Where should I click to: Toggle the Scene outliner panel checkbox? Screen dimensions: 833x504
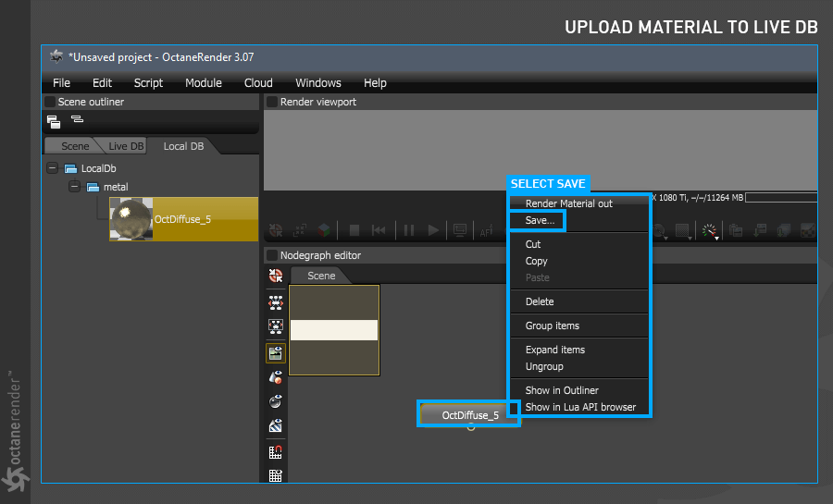click(x=50, y=102)
